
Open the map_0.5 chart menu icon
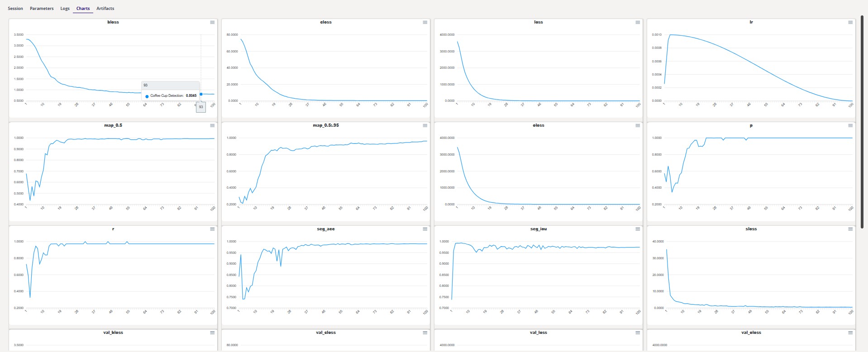(x=212, y=126)
